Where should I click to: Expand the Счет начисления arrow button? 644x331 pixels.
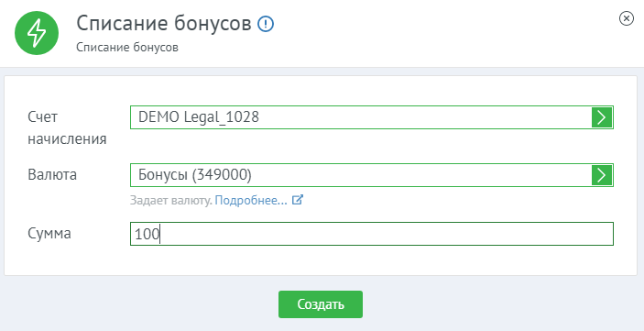pos(602,117)
